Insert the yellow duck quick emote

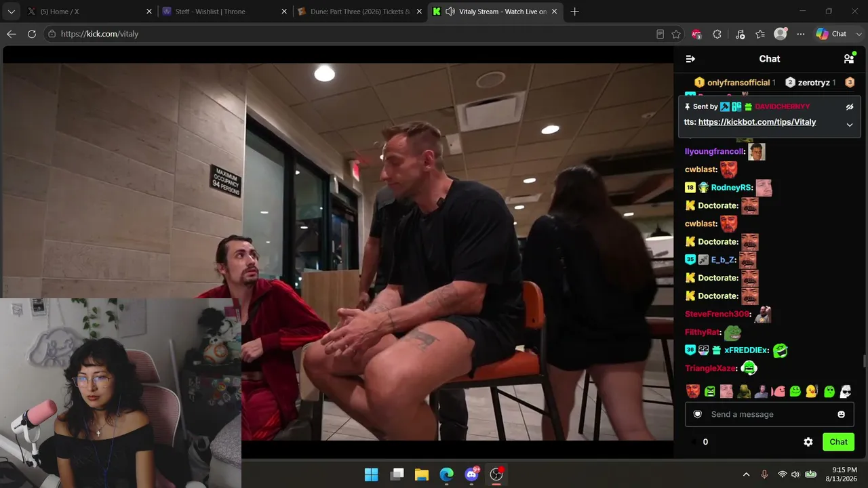click(811, 391)
